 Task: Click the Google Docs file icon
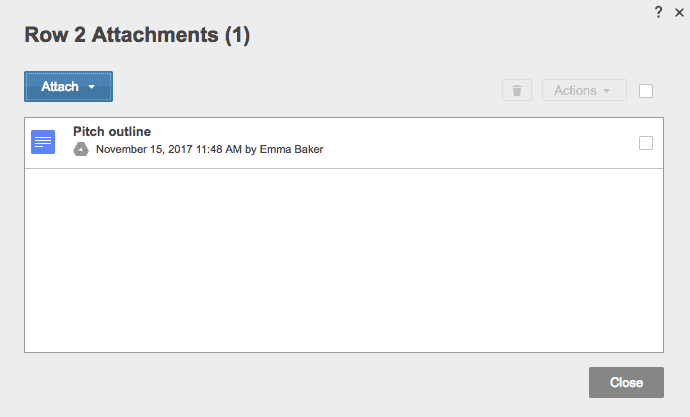click(43, 142)
